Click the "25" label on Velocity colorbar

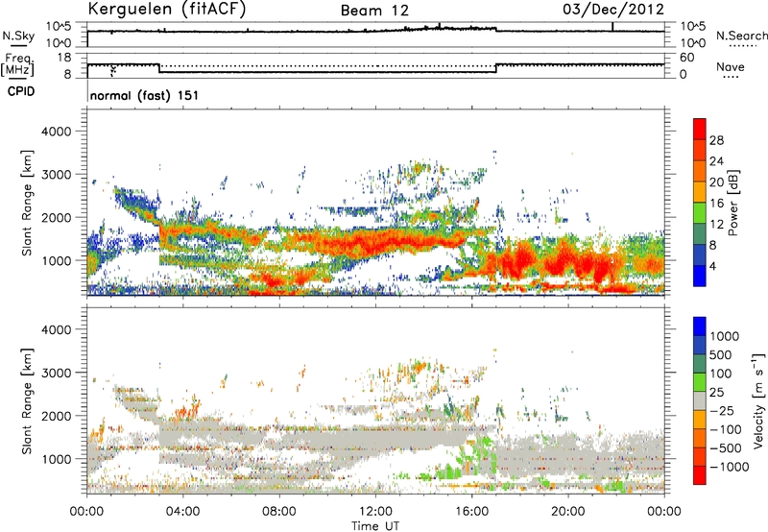[716, 393]
